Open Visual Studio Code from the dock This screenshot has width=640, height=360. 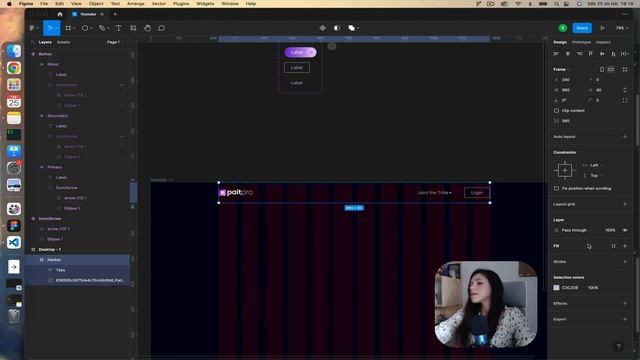pos(13,242)
